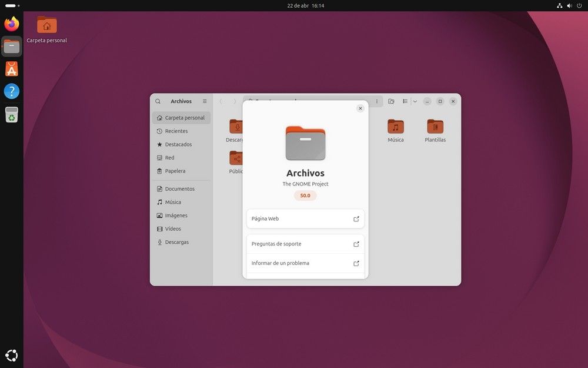Screen dimensions: 588x368
Task: Open the clock and calendar in the top bar
Action: (306, 6)
